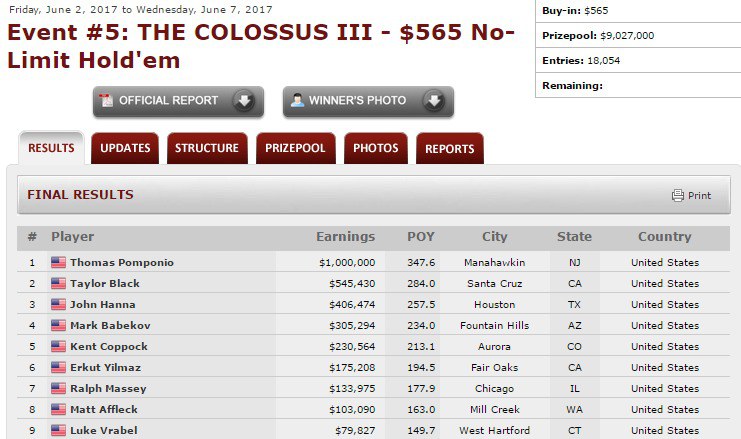Click the US flag beside Kent Coppock

58,347
